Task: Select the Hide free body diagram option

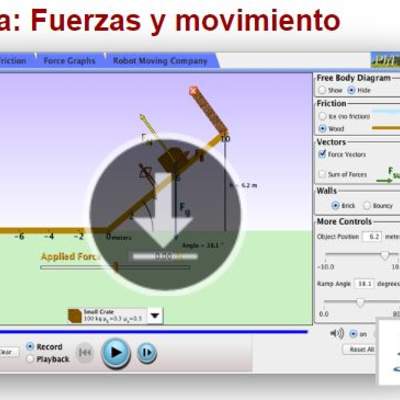Action: [351, 90]
